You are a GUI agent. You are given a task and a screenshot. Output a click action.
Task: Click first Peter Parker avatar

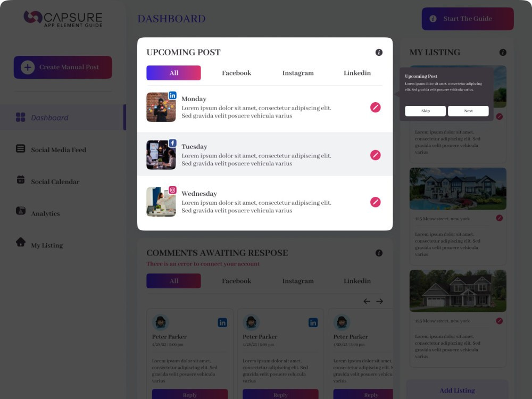(161, 322)
